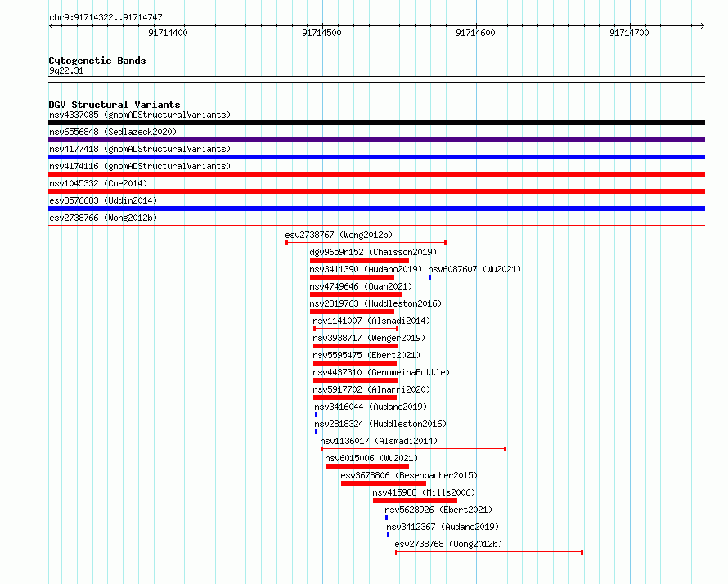Image resolution: width=728 pixels, height=584 pixels.
Task: Click the red nsv5917702 variant bar
Action: pos(355,398)
